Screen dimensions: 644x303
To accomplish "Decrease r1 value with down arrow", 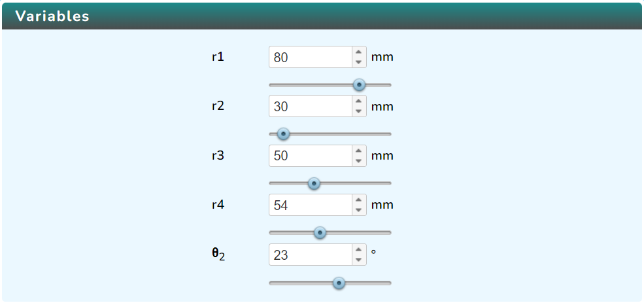I will (x=358, y=62).
